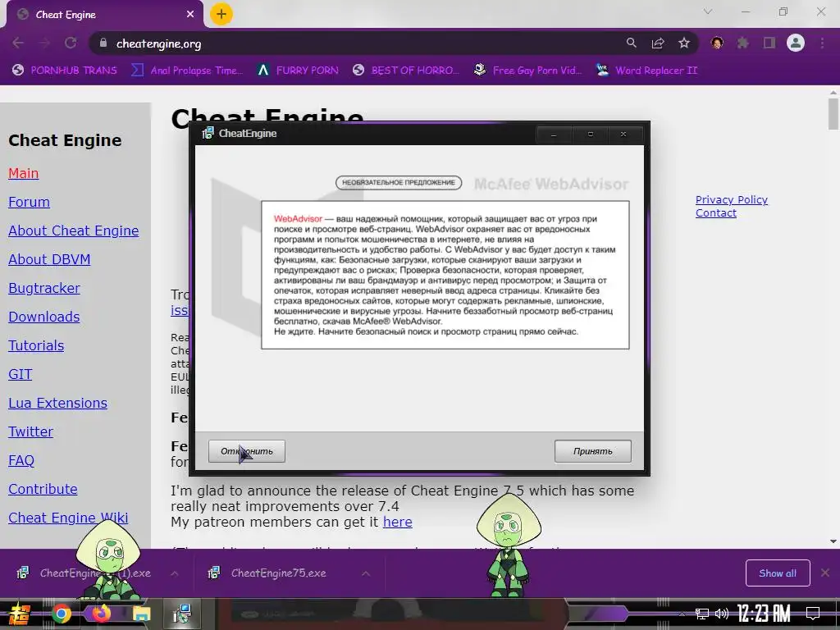Screen dimensions: 840x630
Task: Close the downloads bar
Action: [825, 573]
